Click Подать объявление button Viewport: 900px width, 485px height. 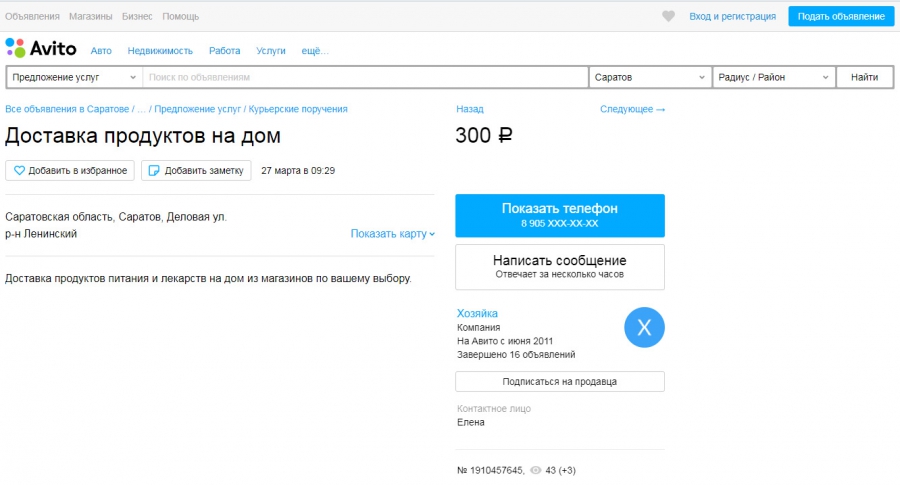[840, 16]
